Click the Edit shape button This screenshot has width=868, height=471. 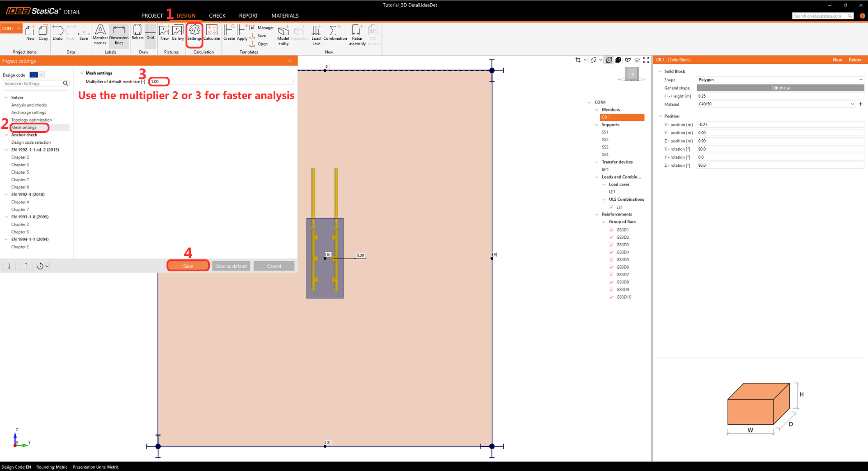point(780,88)
